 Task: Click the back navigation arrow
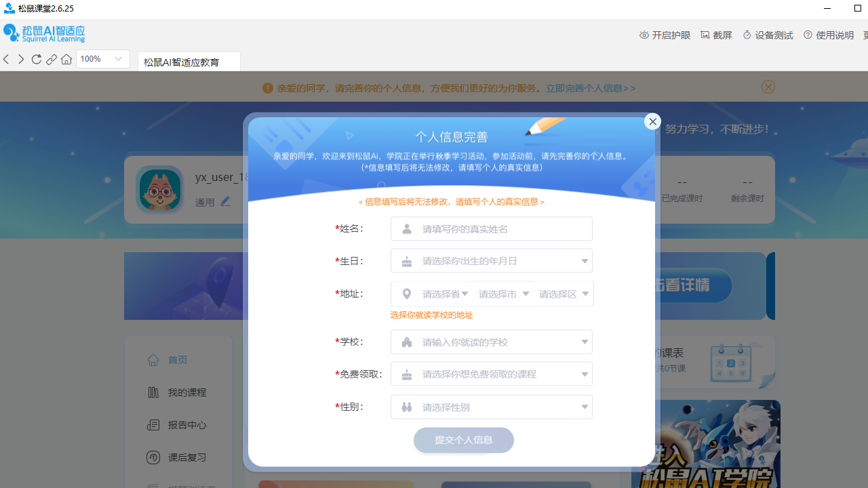click(6, 59)
